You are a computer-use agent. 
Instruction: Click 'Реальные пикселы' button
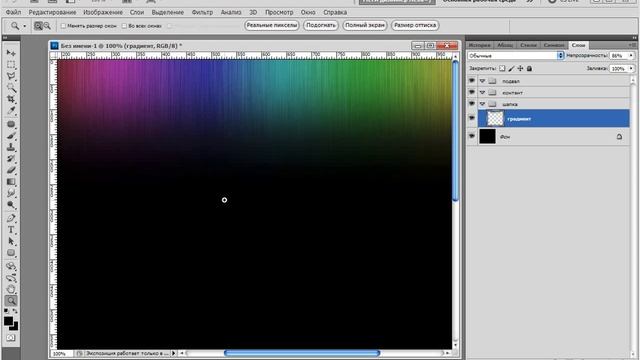point(272,25)
